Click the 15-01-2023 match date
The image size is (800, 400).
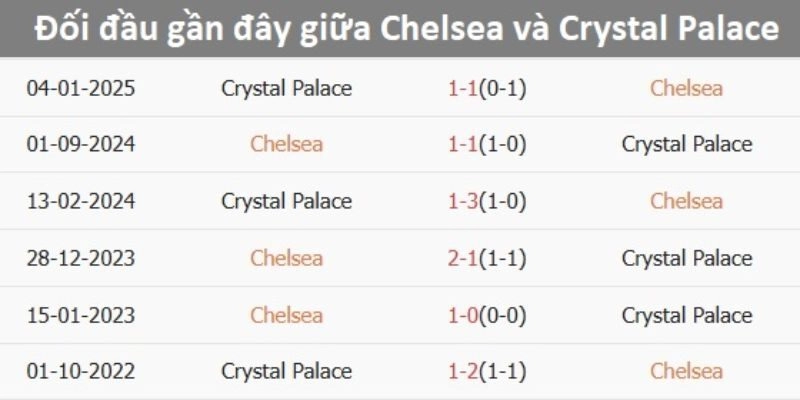tap(81, 315)
